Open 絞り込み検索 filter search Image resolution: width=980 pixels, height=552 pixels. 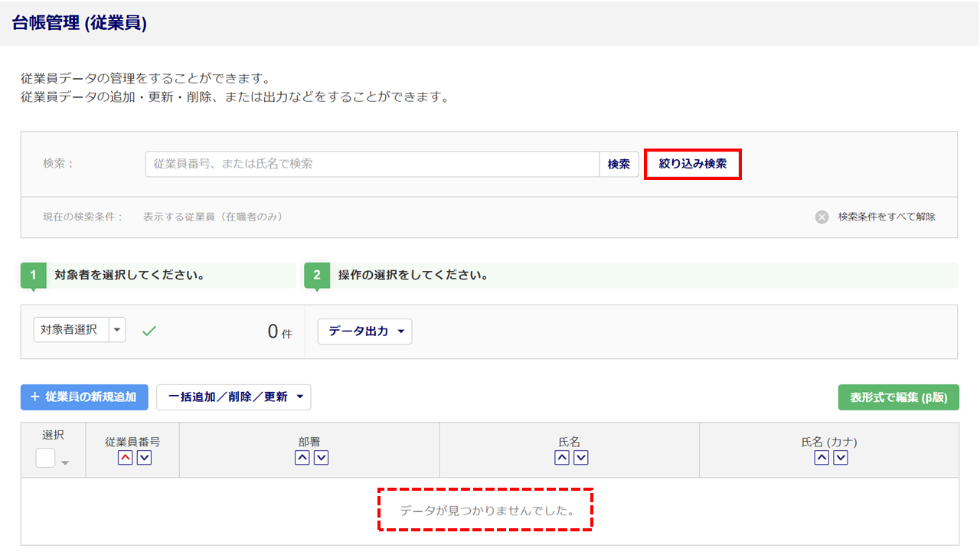point(693,164)
